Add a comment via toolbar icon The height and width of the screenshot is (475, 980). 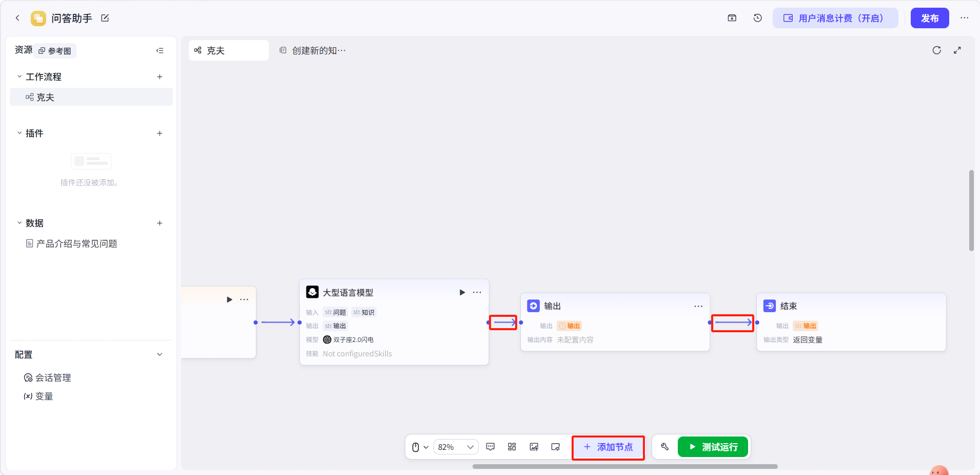pyautogui.click(x=491, y=447)
